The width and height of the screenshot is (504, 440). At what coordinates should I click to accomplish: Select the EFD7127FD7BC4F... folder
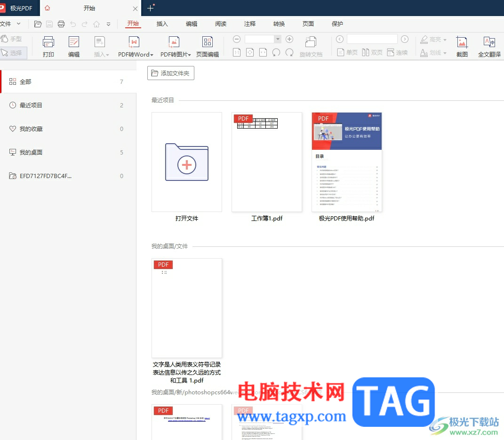point(68,176)
